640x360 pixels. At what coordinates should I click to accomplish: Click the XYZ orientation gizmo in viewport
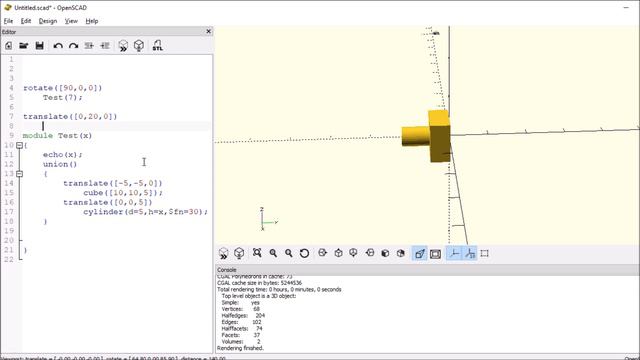point(268,219)
